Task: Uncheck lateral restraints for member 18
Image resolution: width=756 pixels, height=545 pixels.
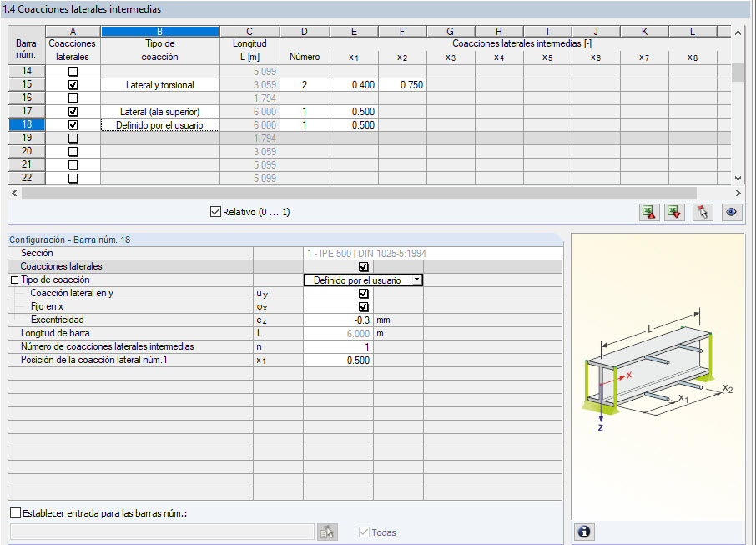Action: pyautogui.click(x=73, y=125)
